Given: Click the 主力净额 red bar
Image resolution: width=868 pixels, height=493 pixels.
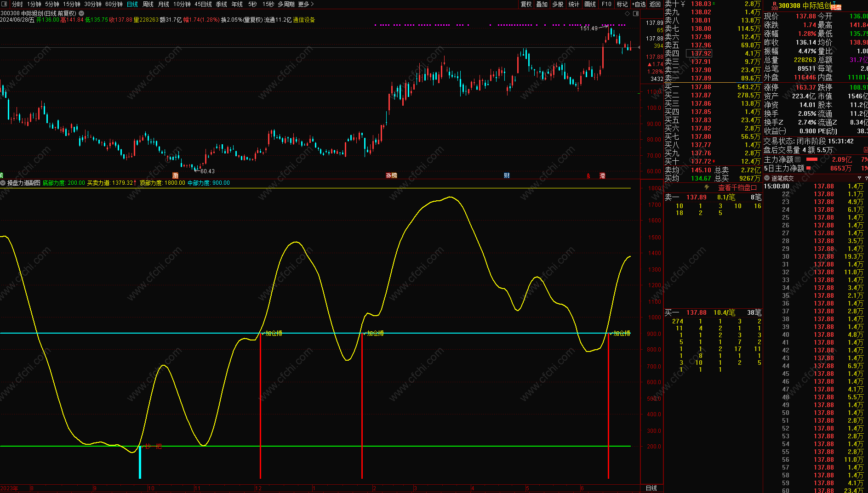Looking at the screenshot, I should (x=812, y=159).
